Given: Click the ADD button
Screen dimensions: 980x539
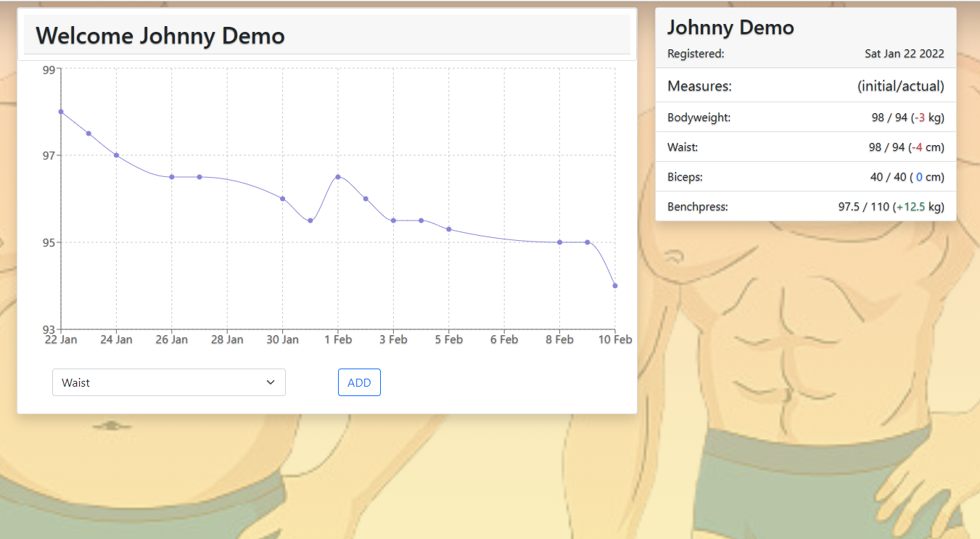Looking at the screenshot, I should pos(359,382).
